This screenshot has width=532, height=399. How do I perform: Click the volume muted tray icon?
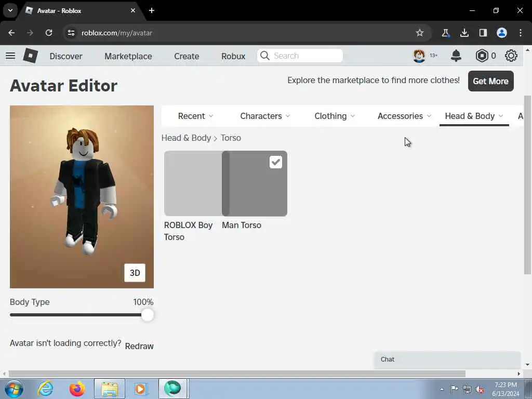(x=480, y=389)
